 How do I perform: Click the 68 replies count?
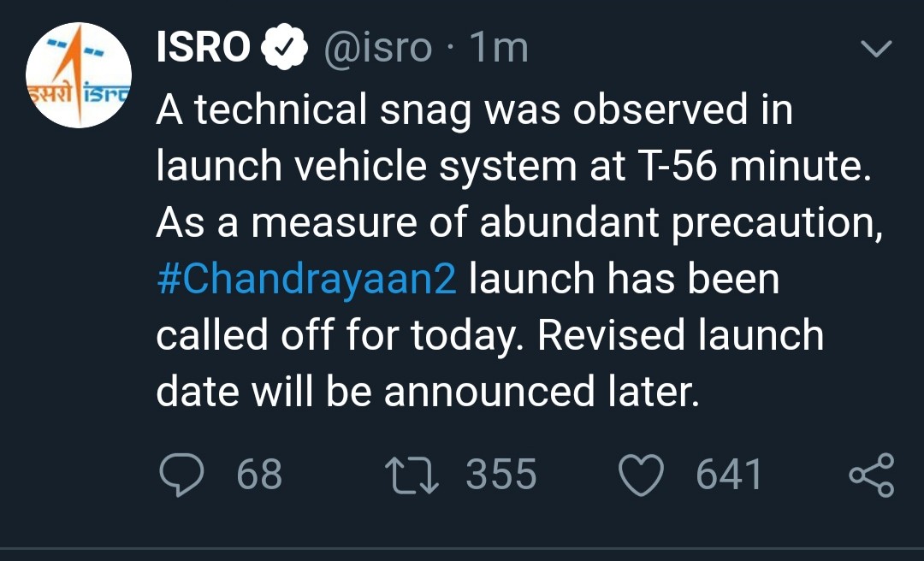coord(259,474)
